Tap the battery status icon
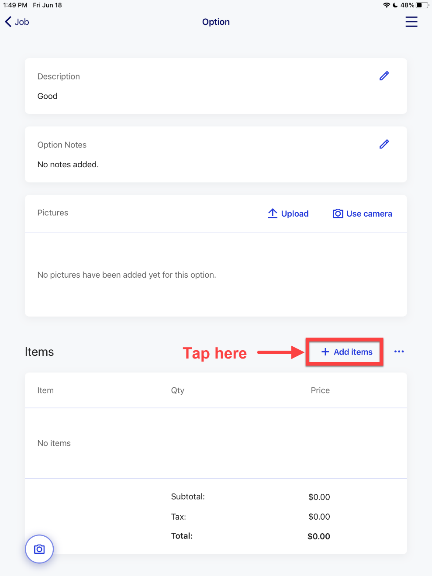 422,5
